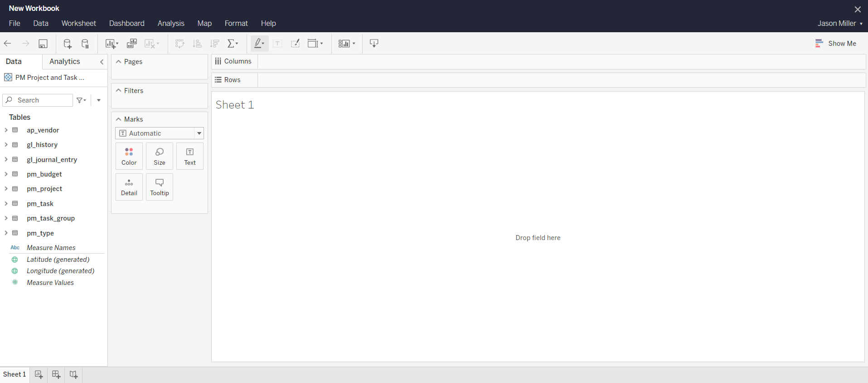Click the Save disk icon
This screenshot has width=868, height=383.
[x=43, y=44]
